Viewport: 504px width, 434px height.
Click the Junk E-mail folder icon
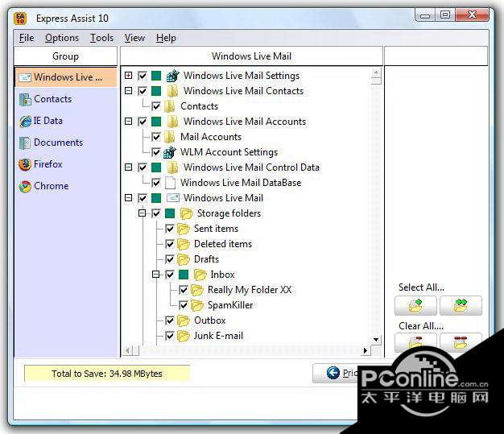point(184,336)
